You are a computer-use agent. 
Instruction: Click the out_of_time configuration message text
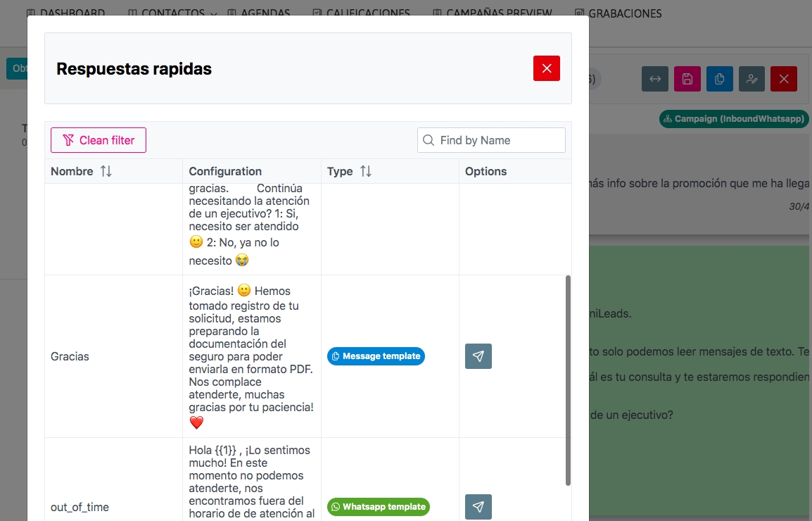pos(251,482)
